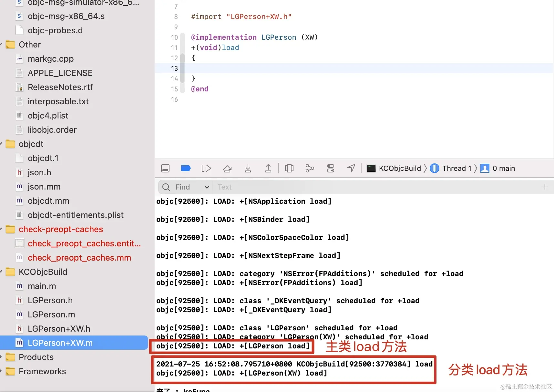Image resolution: width=554 pixels, height=392 pixels.
Task: Click the Step Out icon
Action: [268, 168]
